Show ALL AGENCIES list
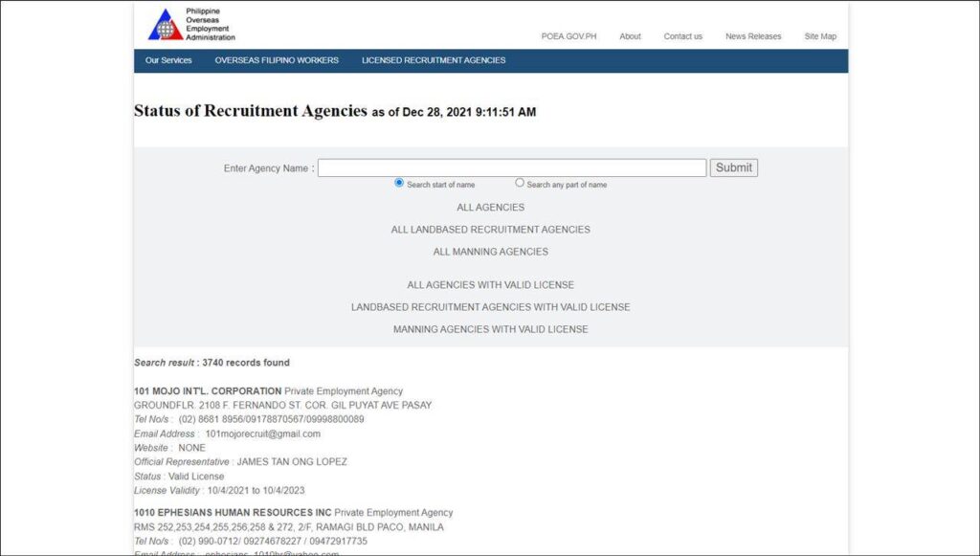Image resolution: width=980 pixels, height=556 pixels. (x=491, y=208)
